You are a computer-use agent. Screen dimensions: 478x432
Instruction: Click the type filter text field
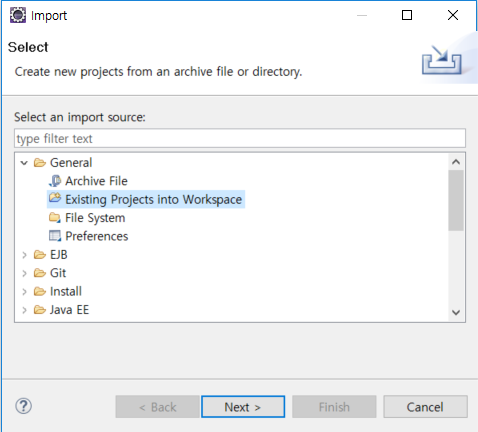coord(240,138)
